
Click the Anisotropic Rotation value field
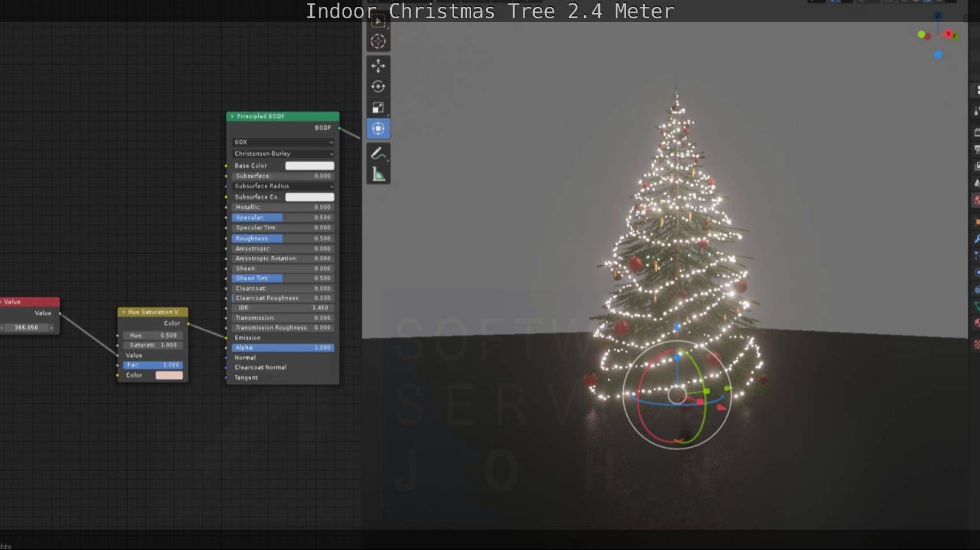coord(283,258)
